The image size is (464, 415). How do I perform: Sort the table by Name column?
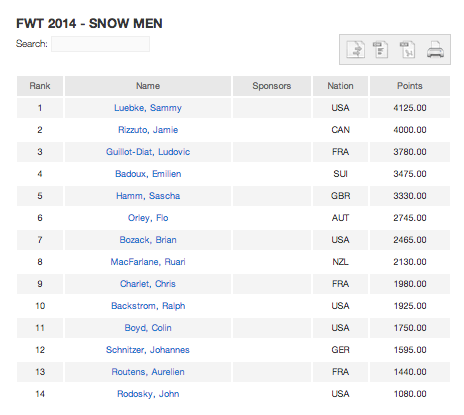(x=148, y=86)
